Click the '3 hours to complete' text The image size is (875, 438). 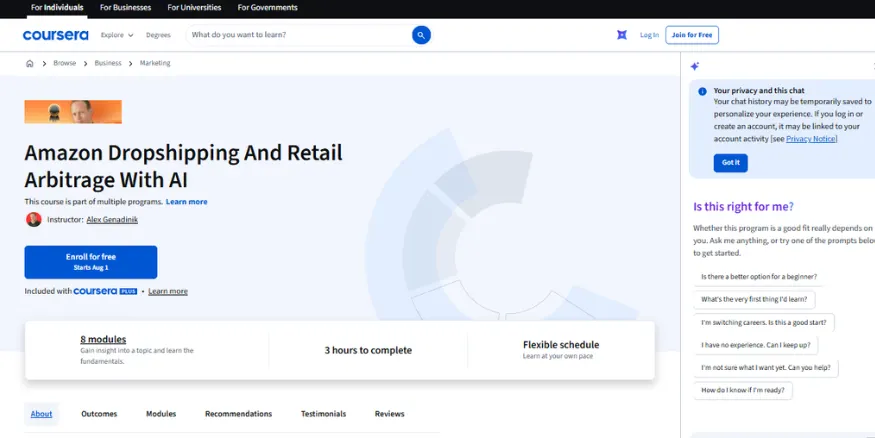pos(368,350)
